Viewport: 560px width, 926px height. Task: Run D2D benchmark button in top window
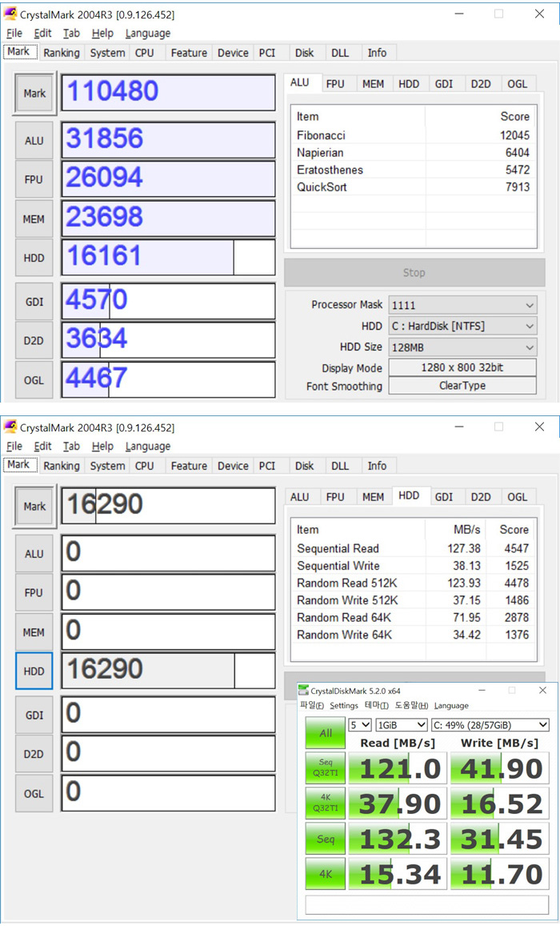point(34,341)
